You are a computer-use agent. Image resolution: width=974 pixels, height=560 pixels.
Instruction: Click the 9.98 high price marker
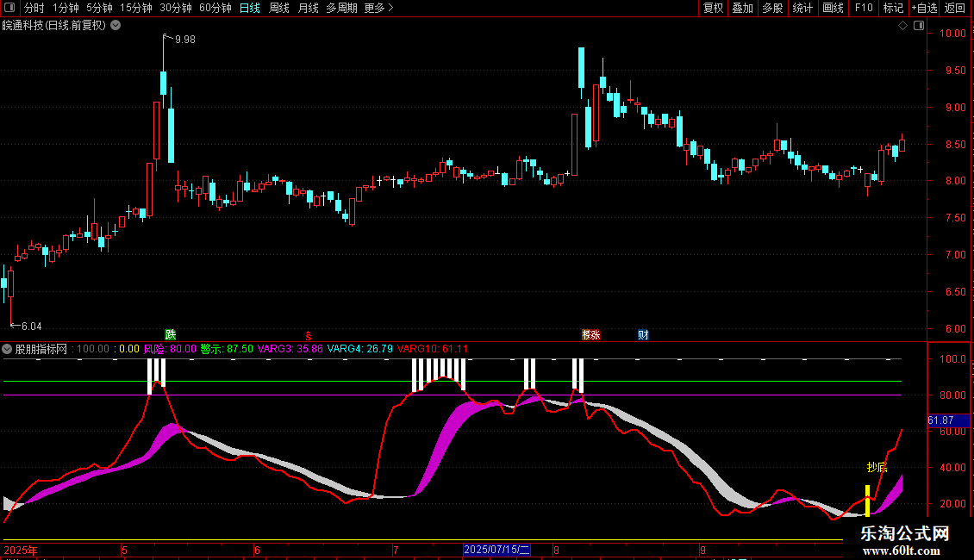coord(184,40)
